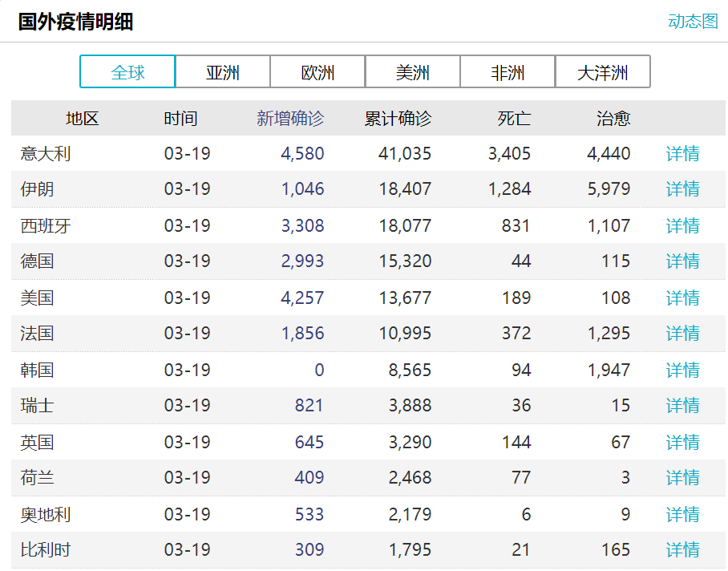Open 详情 for 西班牙
This screenshot has height=571, width=728.
pos(682,225)
